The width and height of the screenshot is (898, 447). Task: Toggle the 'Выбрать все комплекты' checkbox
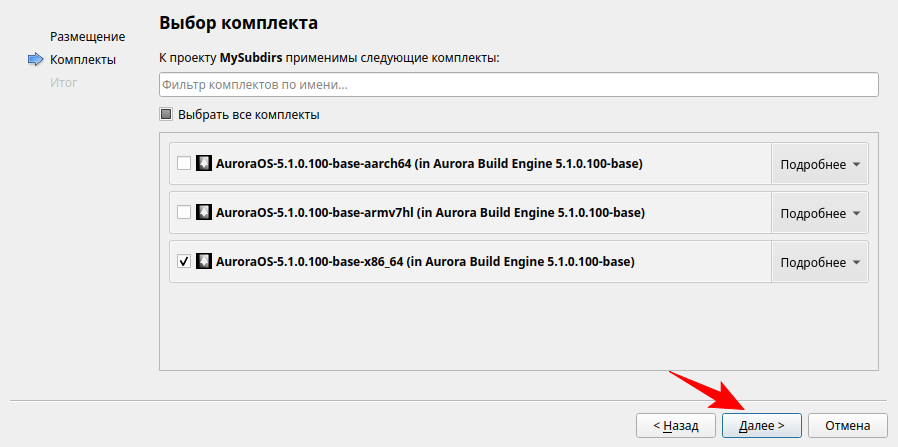[x=167, y=114]
